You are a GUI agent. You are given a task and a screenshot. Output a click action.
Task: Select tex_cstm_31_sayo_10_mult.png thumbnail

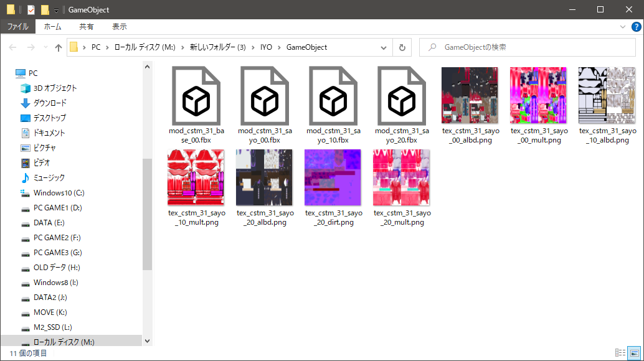[196, 177]
